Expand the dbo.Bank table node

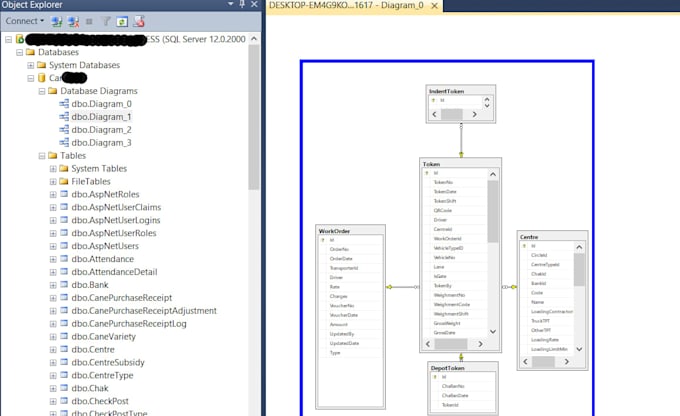click(52, 285)
